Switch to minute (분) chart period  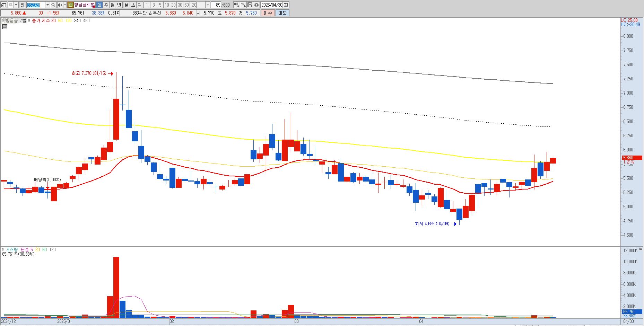127,5
